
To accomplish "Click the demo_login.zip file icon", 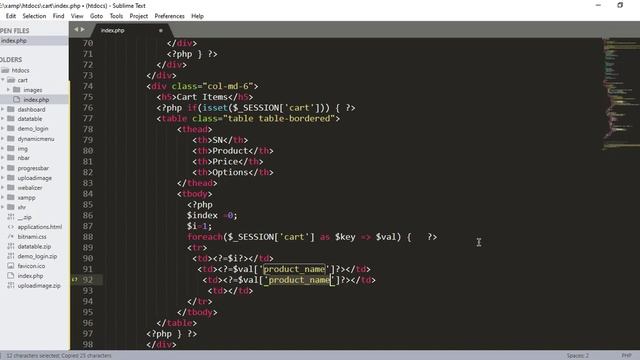I will click(x=11, y=256).
